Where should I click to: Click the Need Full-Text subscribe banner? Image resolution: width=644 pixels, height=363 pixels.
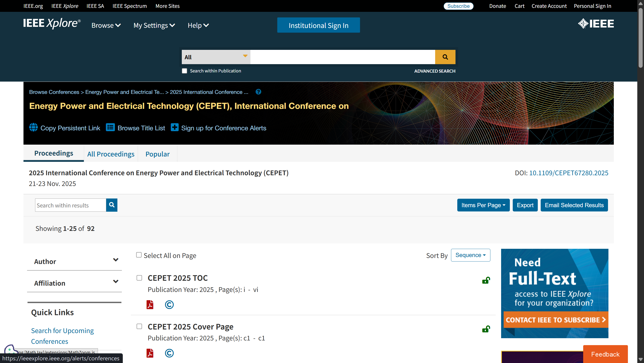(x=555, y=293)
